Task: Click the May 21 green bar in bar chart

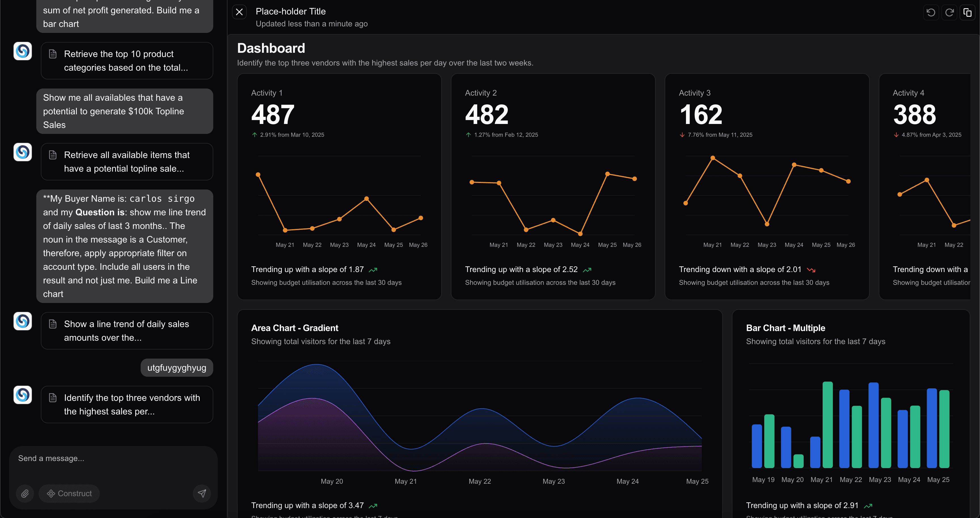Action: tap(827, 425)
